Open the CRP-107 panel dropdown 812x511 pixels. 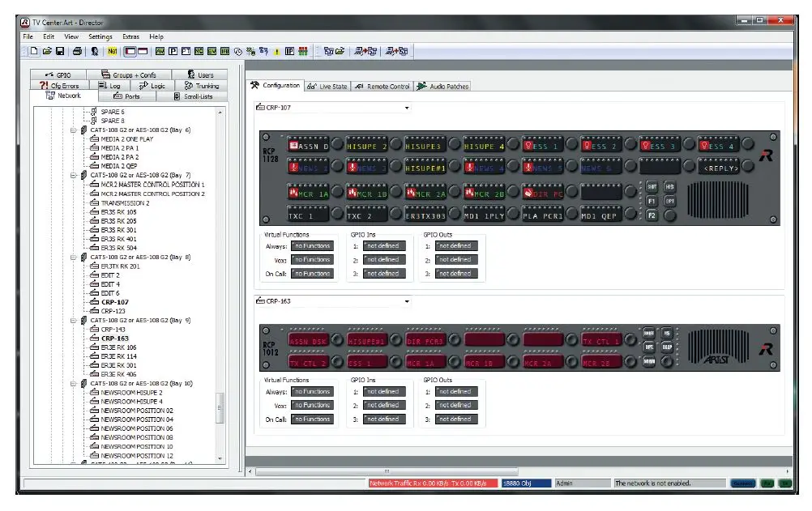click(x=407, y=108)
